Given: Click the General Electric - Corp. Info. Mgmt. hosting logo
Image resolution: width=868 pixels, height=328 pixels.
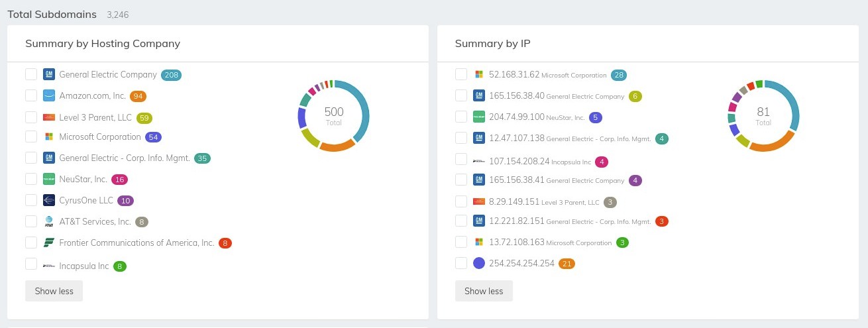Looking at the screenshot, I should (x=48, y=158).
